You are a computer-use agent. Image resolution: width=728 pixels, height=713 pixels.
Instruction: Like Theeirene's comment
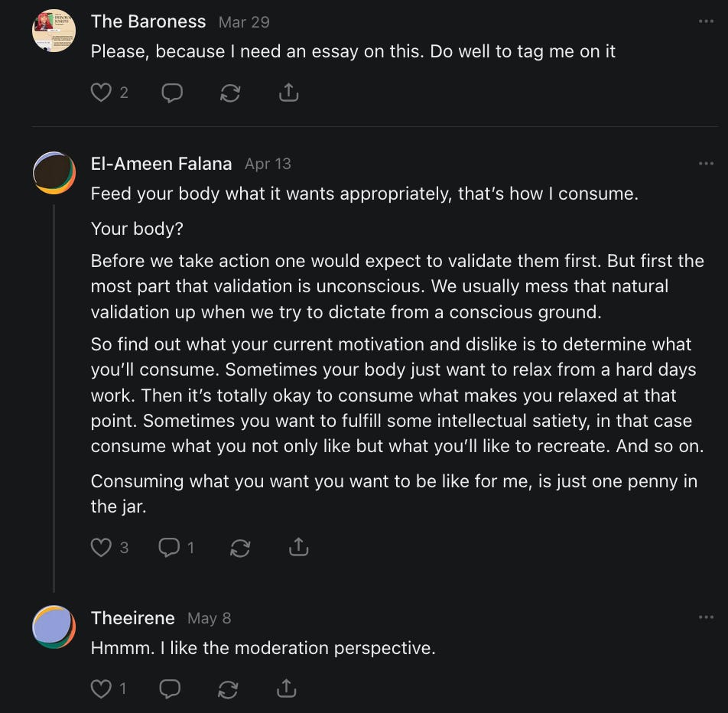pyautogui.click(x=102, y=689)
